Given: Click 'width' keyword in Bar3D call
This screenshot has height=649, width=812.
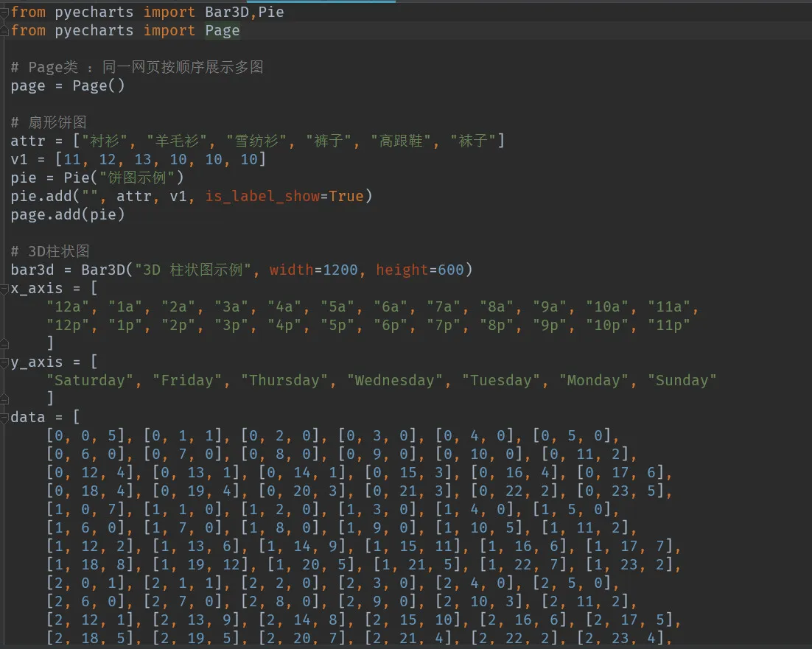Looking at the screenshot, I should click(x=292, y=270).
